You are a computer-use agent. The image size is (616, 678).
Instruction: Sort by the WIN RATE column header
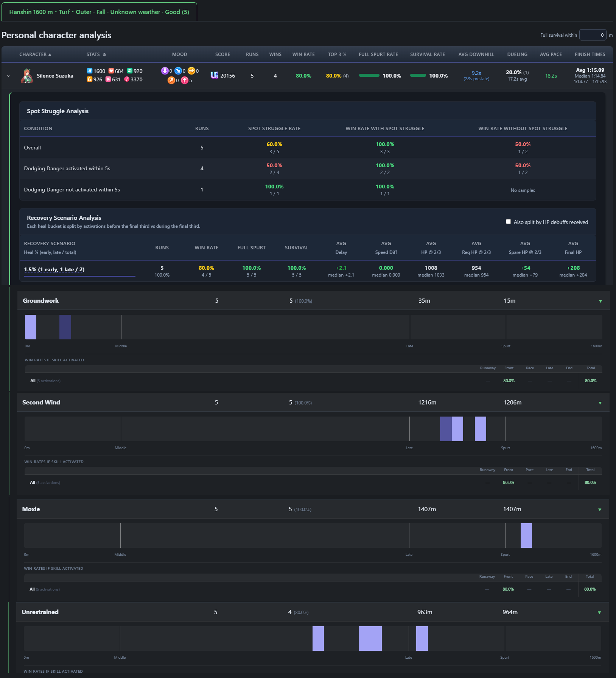click(x=303, y=54)
